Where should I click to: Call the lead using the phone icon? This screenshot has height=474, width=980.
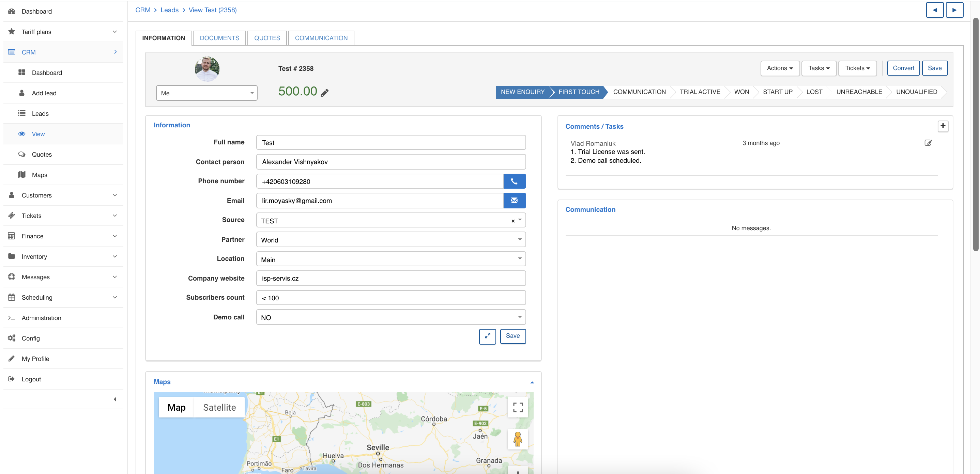coord(514,181)
